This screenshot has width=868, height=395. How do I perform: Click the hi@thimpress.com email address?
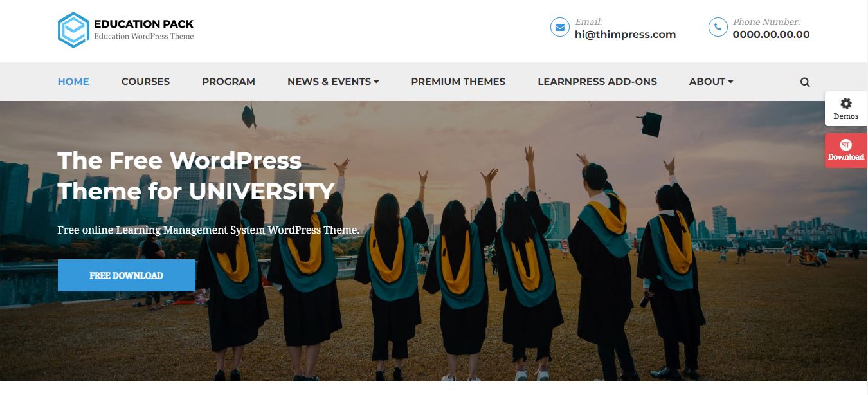click(625, 35)
